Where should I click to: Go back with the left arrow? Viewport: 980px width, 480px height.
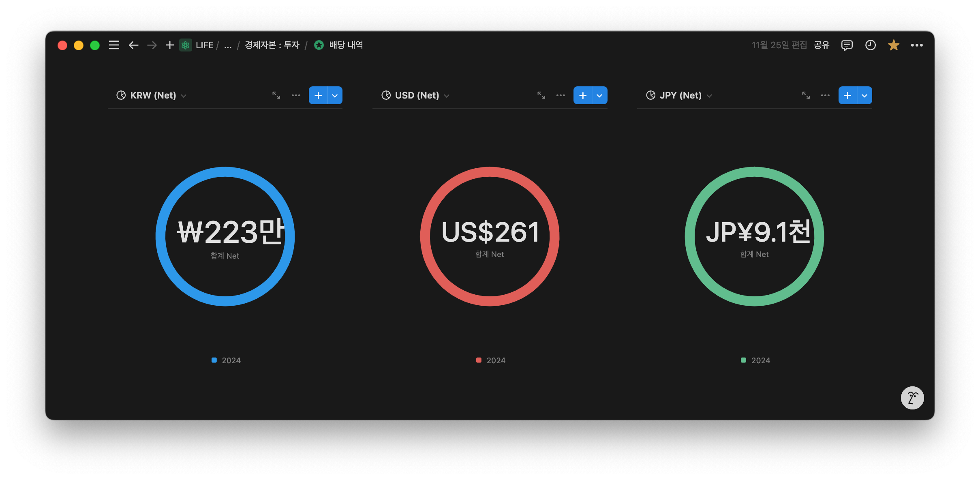(x=133, y=45)
